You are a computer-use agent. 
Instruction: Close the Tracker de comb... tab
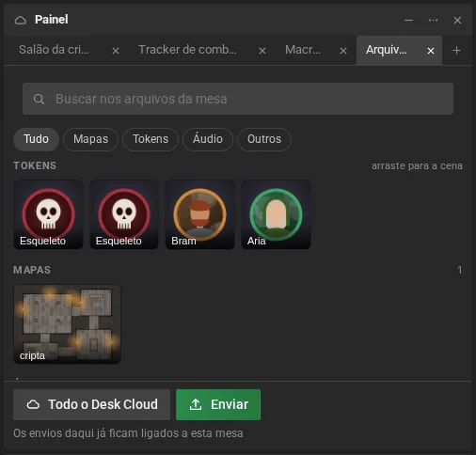click(x=262, y=51)
